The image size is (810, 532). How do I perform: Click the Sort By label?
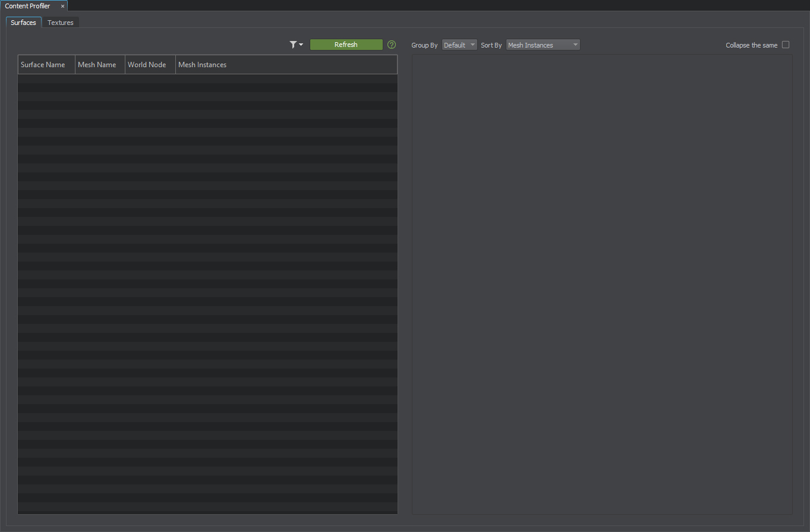pos(491,46)
